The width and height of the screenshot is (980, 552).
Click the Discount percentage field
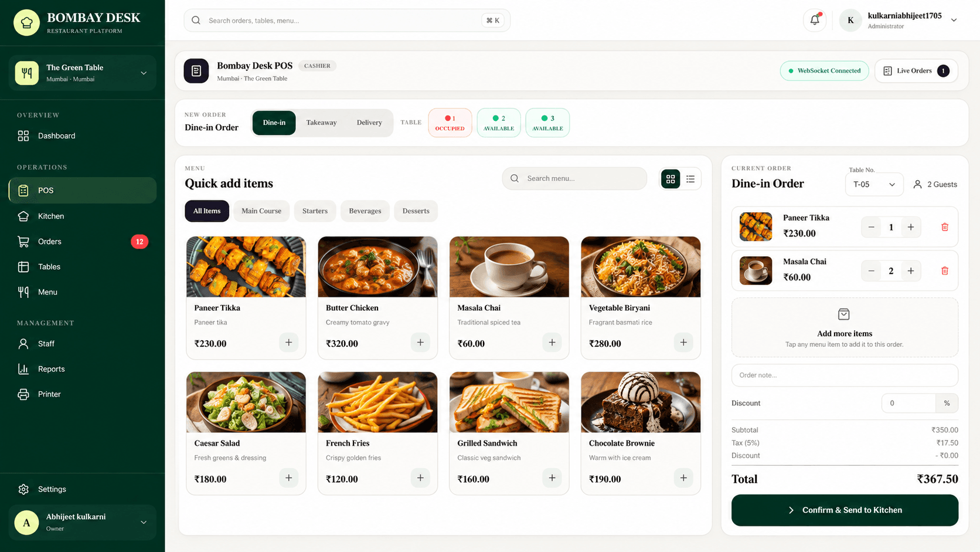pyautogui.click(x=908, y=403)
